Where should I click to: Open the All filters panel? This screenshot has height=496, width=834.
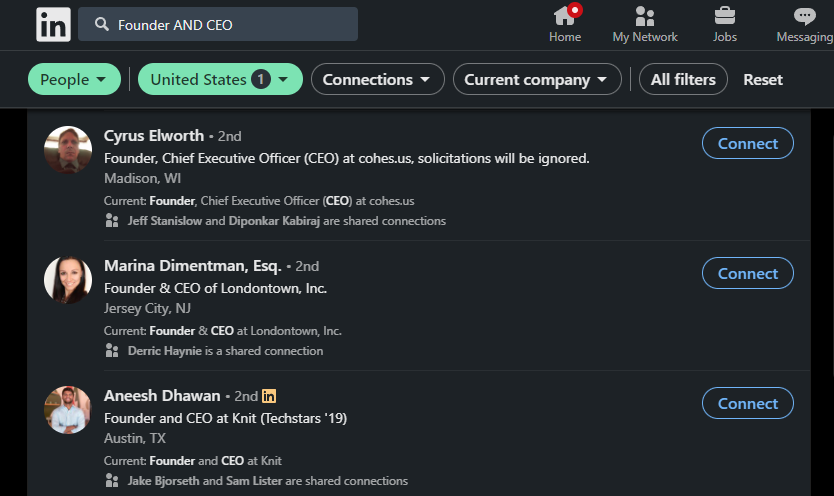pos(683,79)
